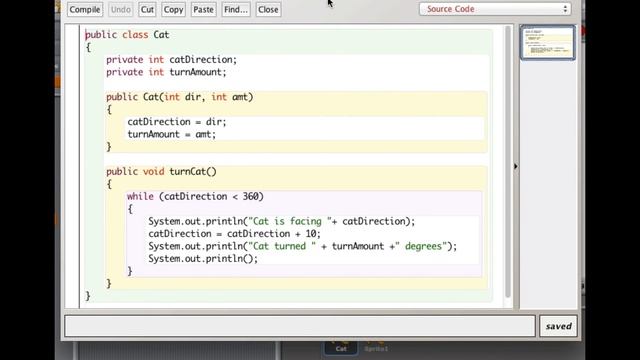Click 'private int catDirection;' line
Viewport: 640px width, 360px height.
click(171, 60)
